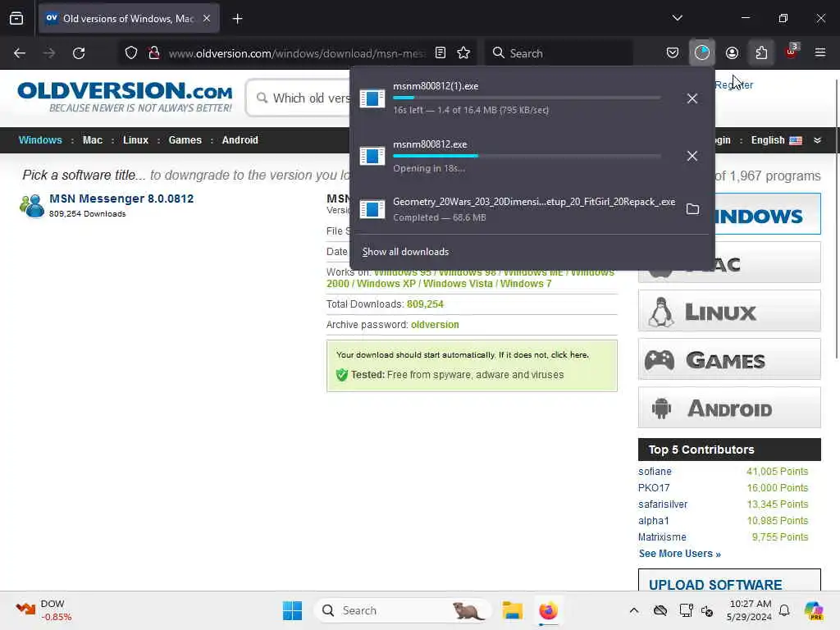Open contributor safarisilver's profile
This screenshot has height=630, width=840.
[x=663, y=504]
